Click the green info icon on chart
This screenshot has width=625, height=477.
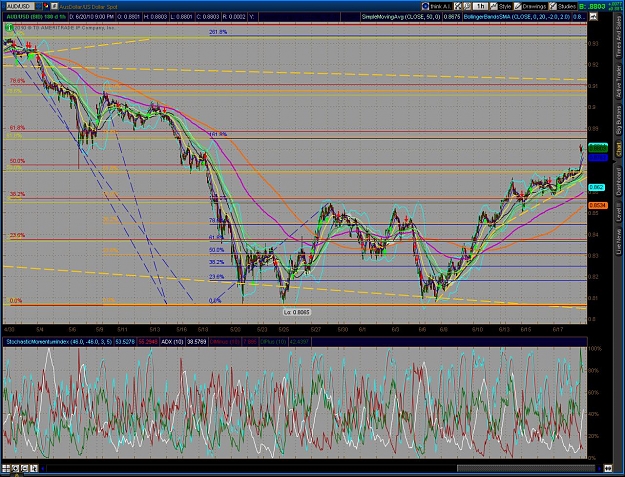point(8,28)
